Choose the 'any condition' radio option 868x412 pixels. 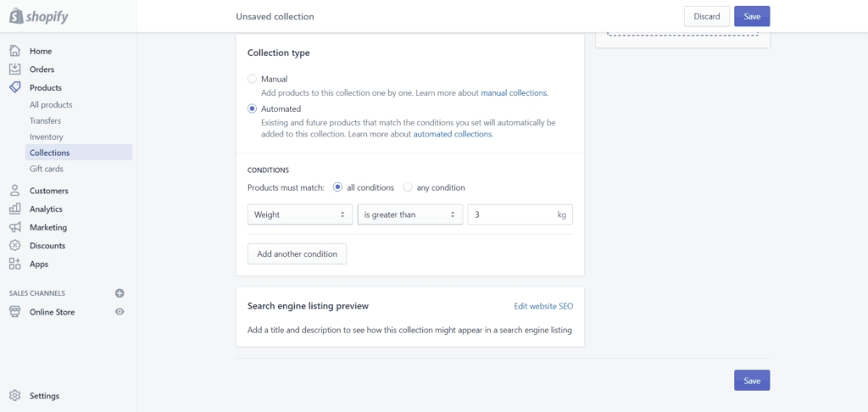click(x=408, y=187)
